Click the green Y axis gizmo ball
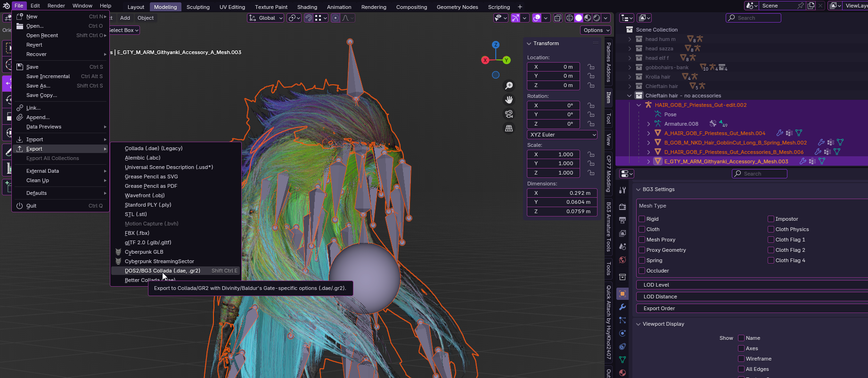This screenshot has height=378, width=868. [x=507, y=60]
